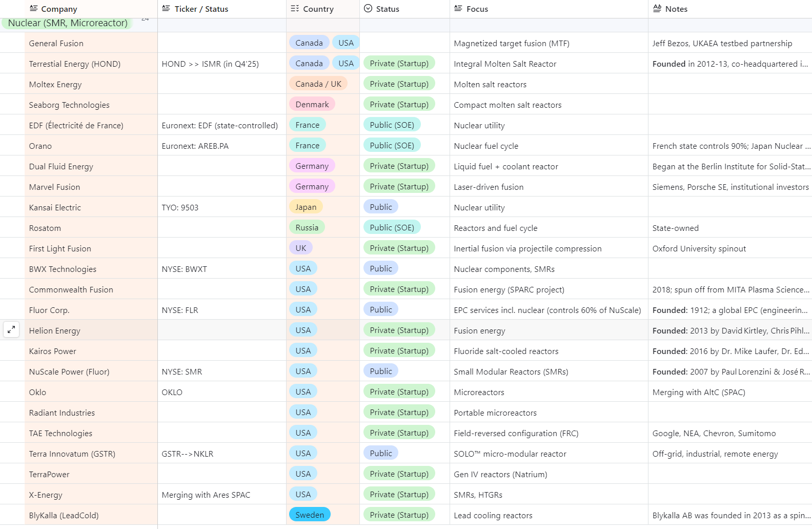Click focus cell 'Lead cooling reactors'
The image size is (812, 529).
pyautogui.click(x=549, y=515)
